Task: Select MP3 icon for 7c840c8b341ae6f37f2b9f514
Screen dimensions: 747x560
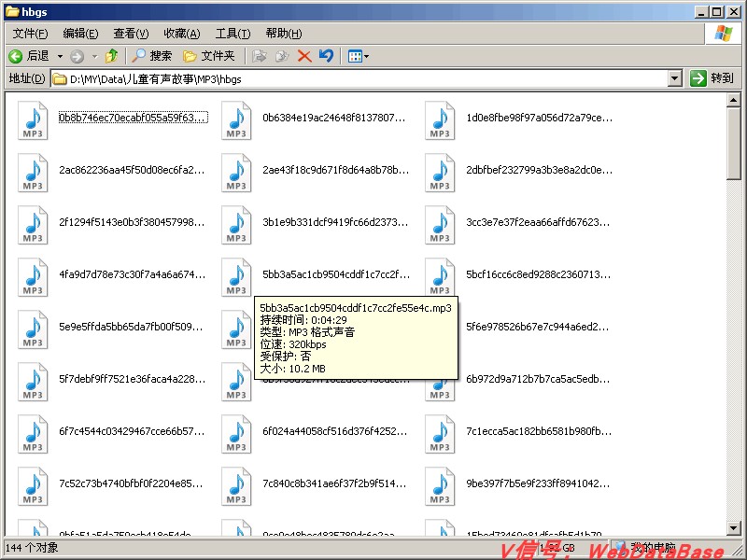Action: 236,487
